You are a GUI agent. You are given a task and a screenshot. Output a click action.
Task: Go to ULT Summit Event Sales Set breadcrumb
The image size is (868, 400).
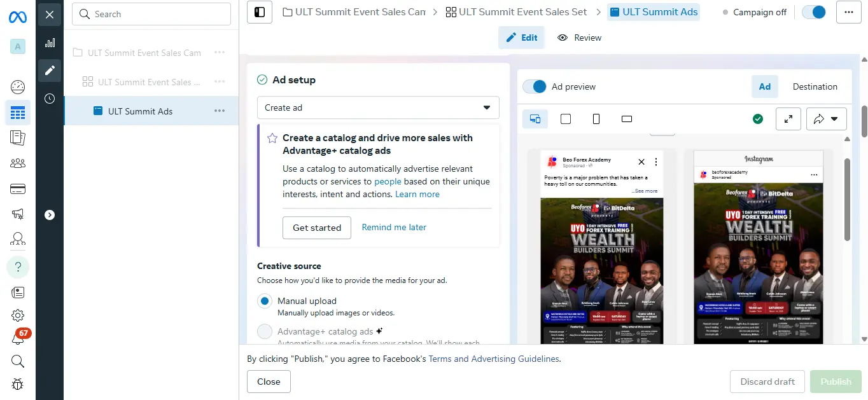(516, 12)
